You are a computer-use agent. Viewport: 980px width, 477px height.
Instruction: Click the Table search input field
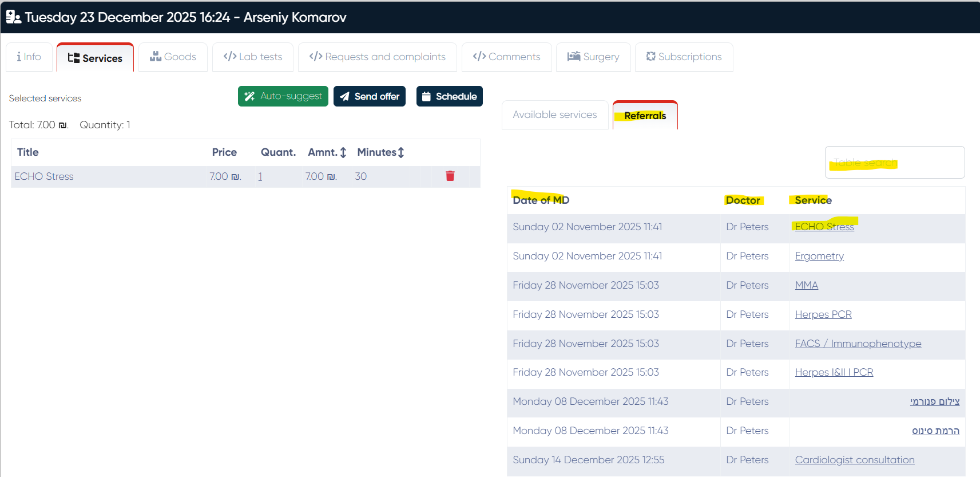pos(894,163)
